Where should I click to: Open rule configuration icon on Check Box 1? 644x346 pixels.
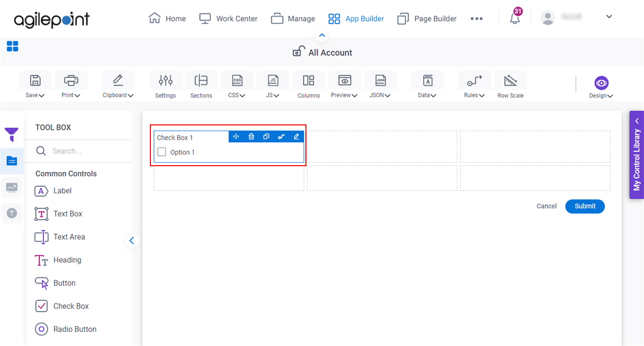click(x=281, y=136)
